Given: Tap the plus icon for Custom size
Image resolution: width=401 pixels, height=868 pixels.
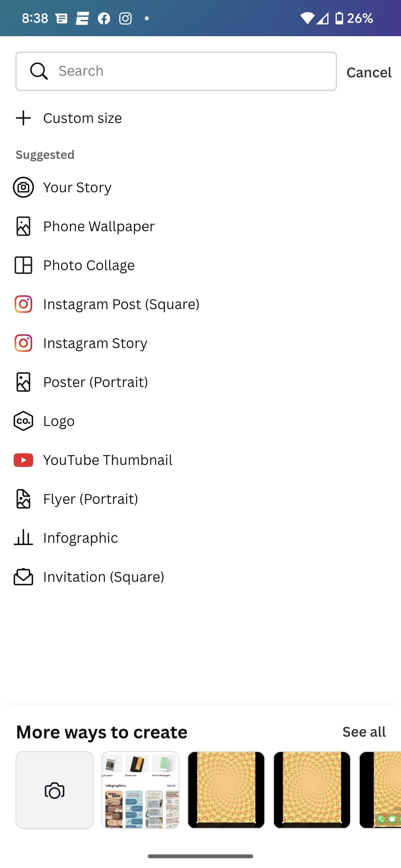Looking at the screenshot, I should click(23, 118).
